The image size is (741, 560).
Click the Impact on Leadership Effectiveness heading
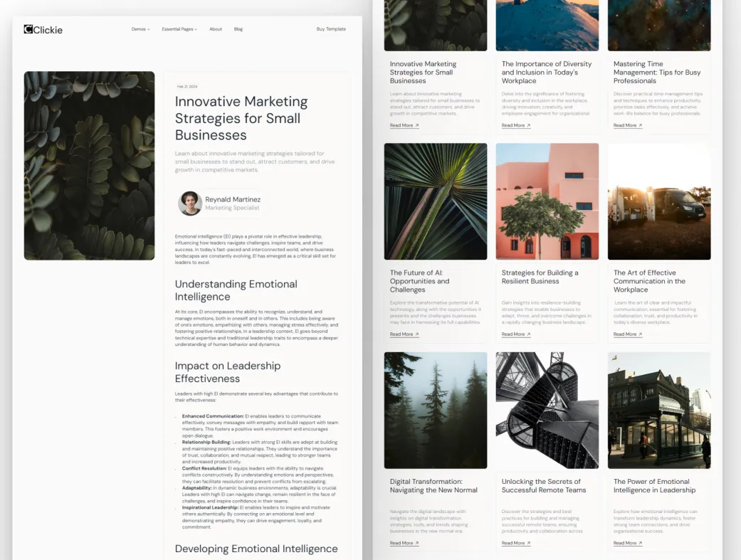tap(227, 372)
